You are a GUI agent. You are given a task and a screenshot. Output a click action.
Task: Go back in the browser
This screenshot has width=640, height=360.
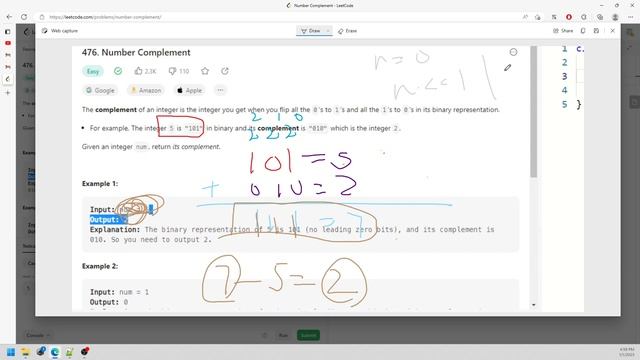pyautogui.click(x=9, y=17)
